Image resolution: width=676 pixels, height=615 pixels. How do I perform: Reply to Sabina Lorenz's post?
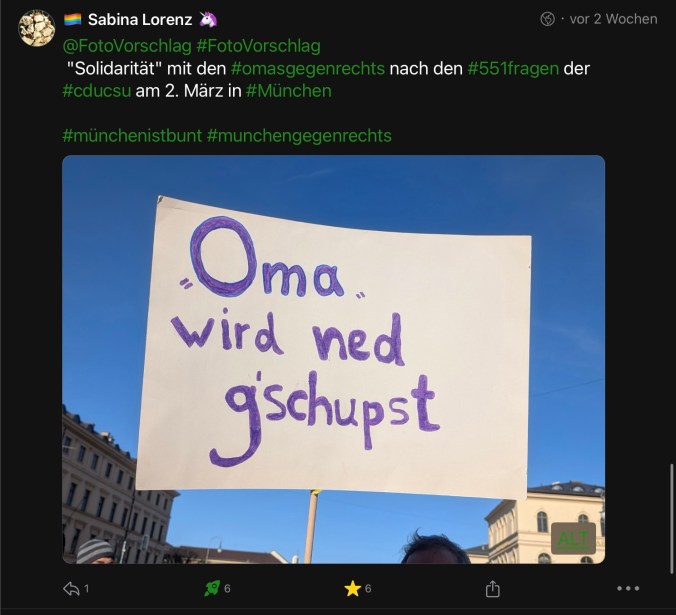71,588
